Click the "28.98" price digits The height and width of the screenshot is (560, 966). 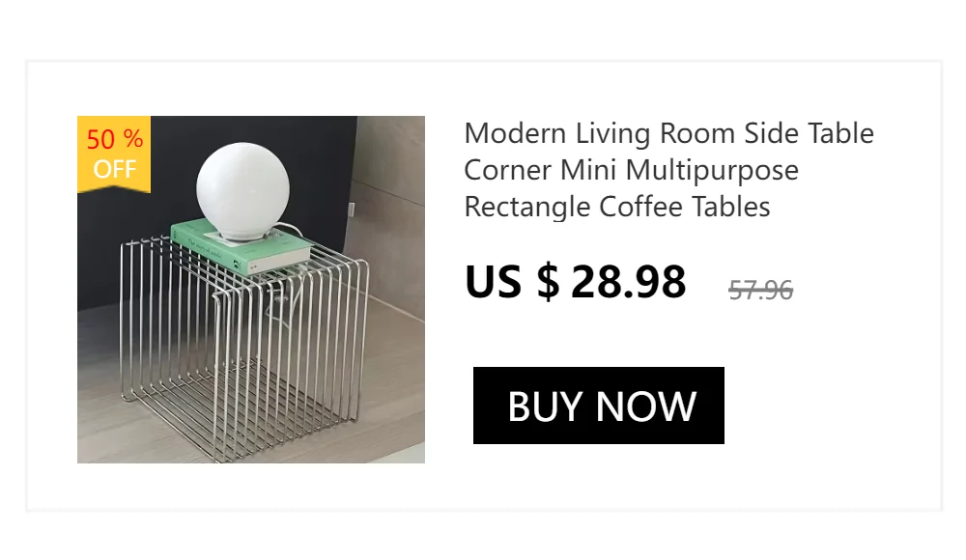[x=629, y=282]
